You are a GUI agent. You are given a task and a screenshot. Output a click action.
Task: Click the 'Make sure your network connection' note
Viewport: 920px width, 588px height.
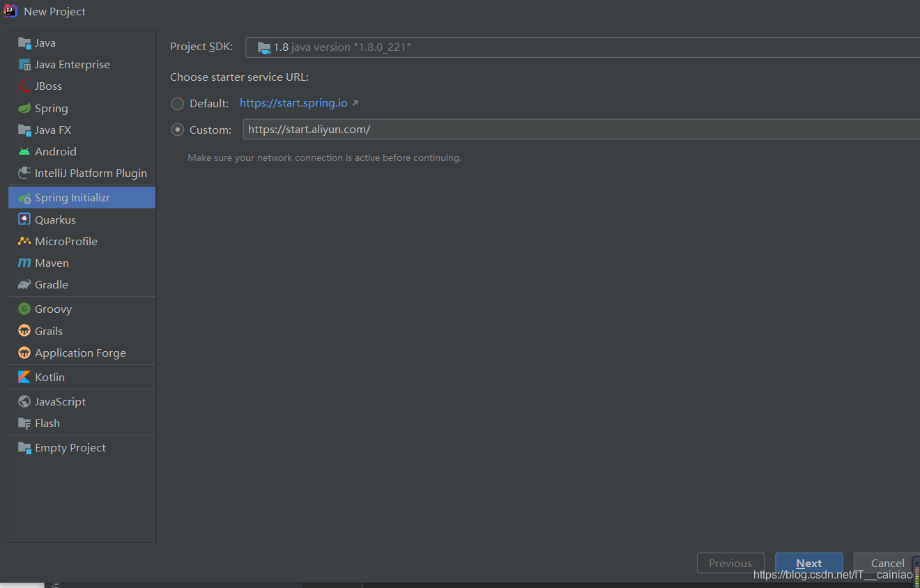click(x=325, y=158)
